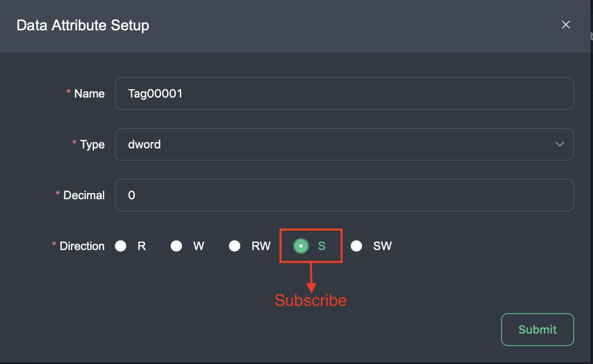Close the Data Attribute Setup dialog
Image resolution: width=593 pixels, height=364 pixels.
pos(566,25)
